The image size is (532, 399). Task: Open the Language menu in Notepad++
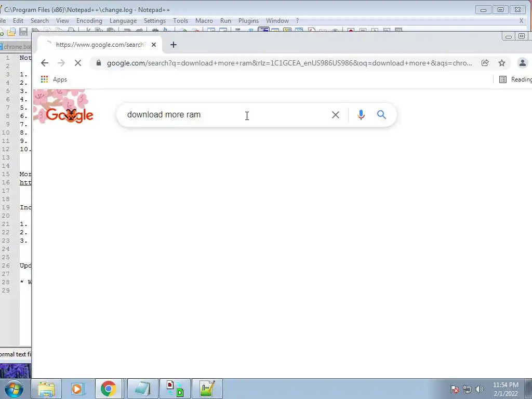click(x=123, y=21)
